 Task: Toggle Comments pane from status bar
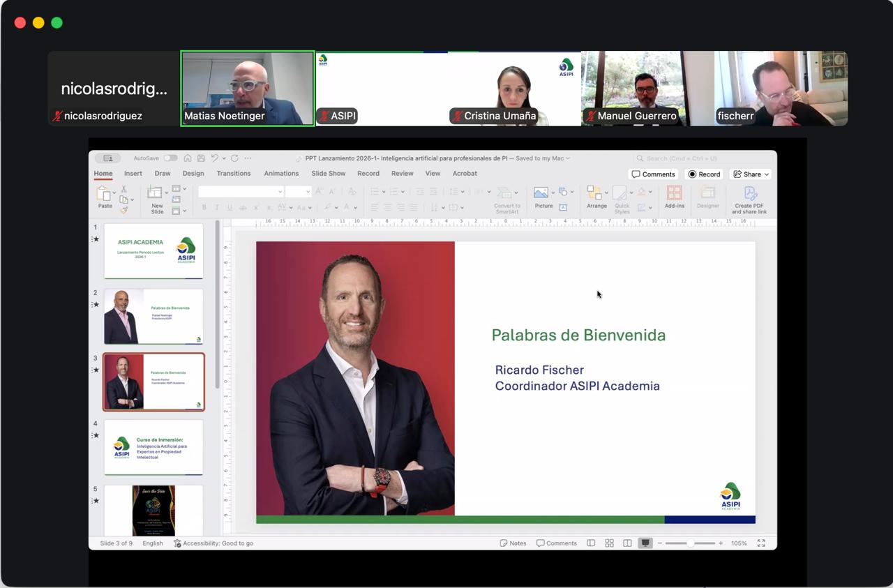pyautogui.click(x=556, y=543)
